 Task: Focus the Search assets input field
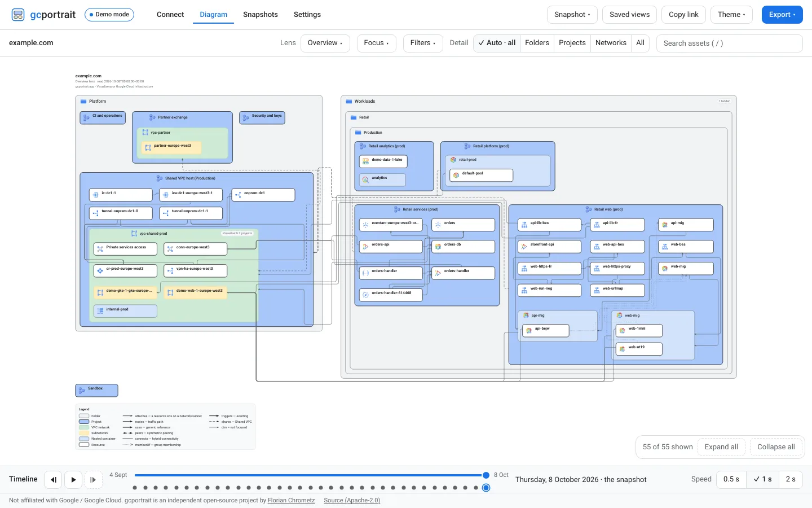click(730, 43)
